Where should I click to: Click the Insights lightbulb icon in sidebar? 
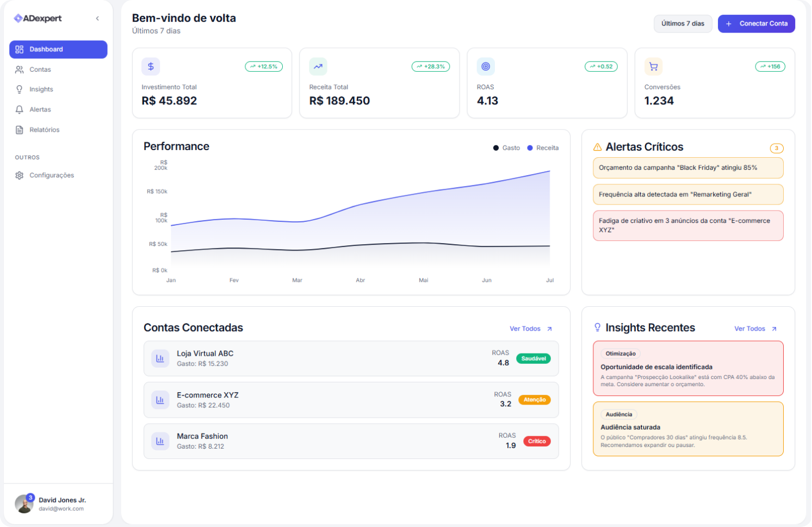coord(20,89)
